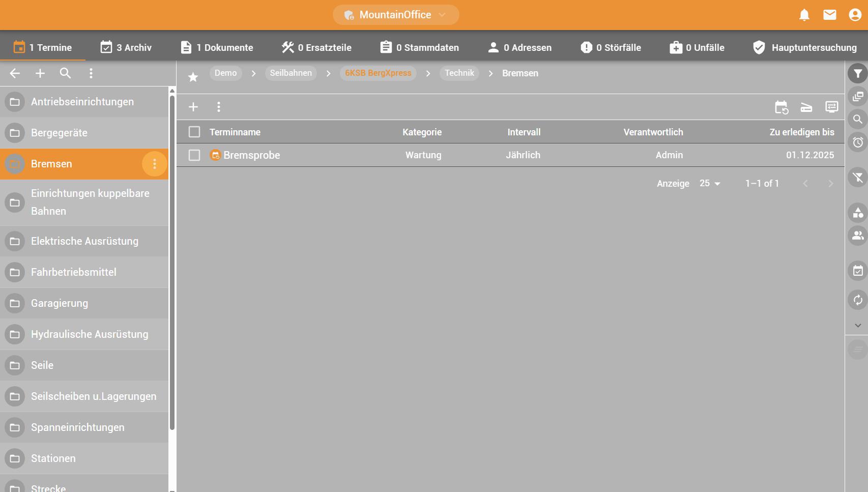Expand the right rail chevron down

click(858, 325)
